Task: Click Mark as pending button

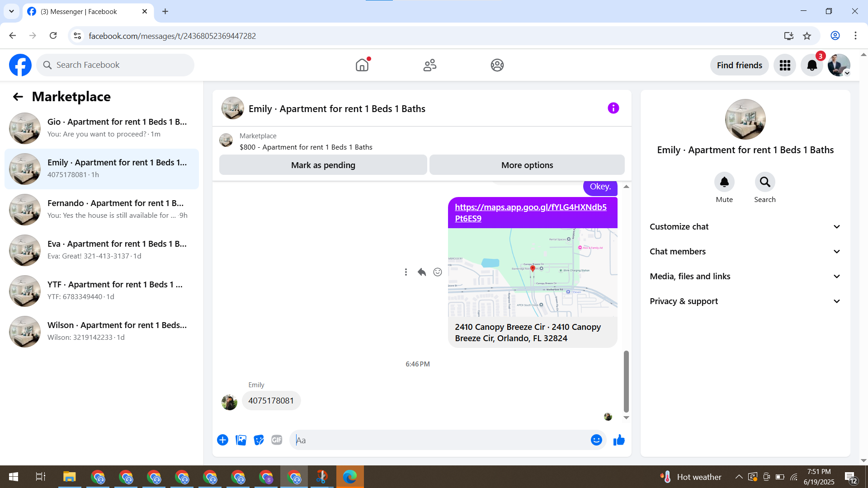Action: [x=323, y=165]
